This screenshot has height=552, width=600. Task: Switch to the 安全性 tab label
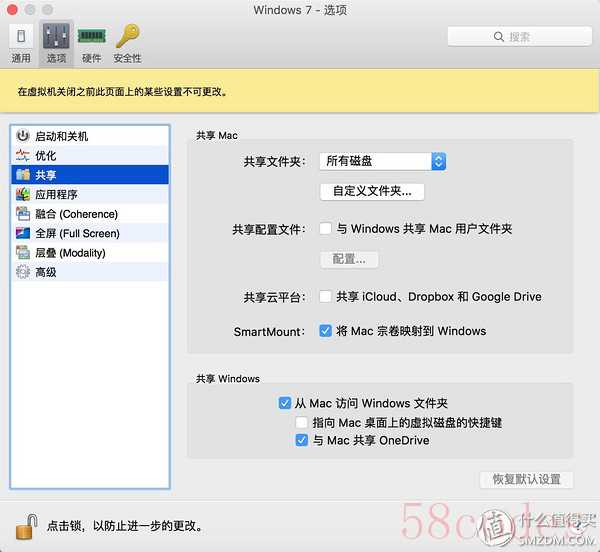(x=127, y=58)
